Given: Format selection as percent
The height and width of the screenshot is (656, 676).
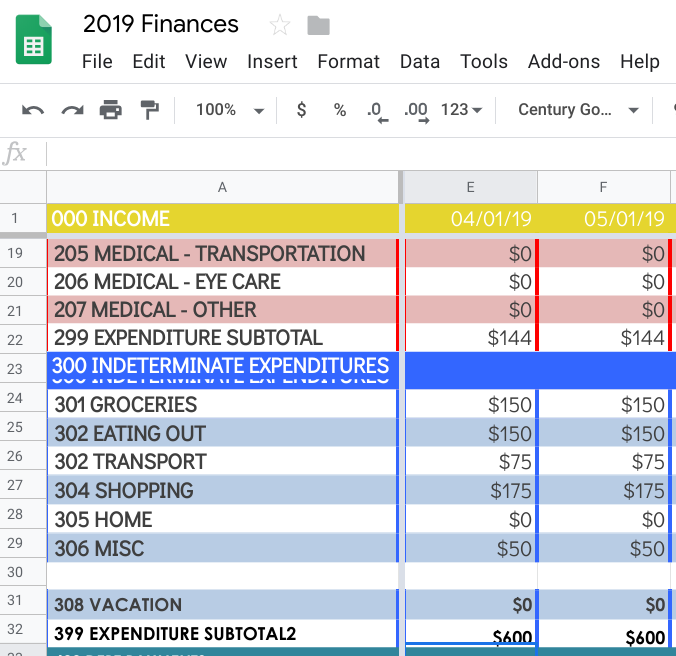Looking at the screenshot, I should point(340,110).
